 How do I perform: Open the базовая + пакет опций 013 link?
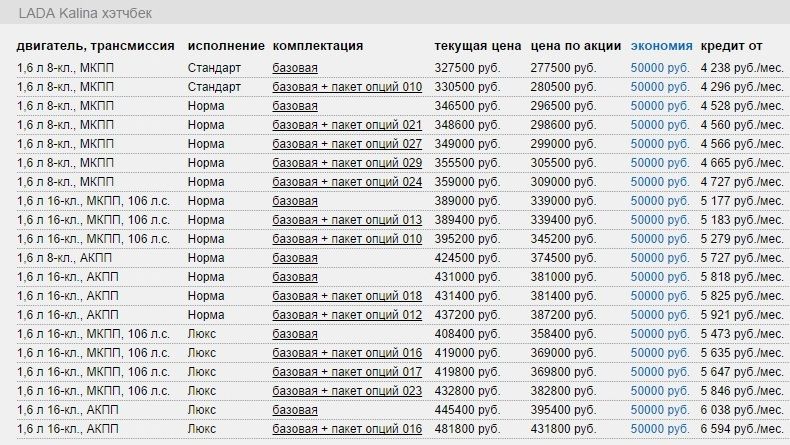click(347, 220)
